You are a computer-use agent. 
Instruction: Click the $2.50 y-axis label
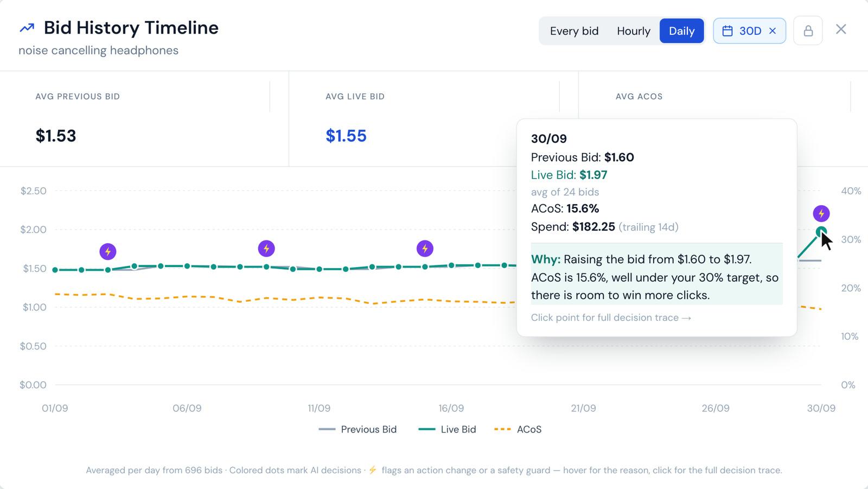pos(34,191)
